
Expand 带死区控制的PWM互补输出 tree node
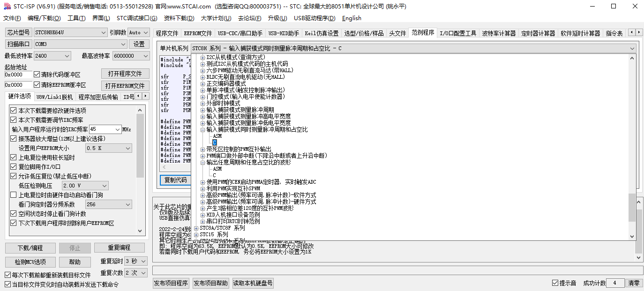202,149
